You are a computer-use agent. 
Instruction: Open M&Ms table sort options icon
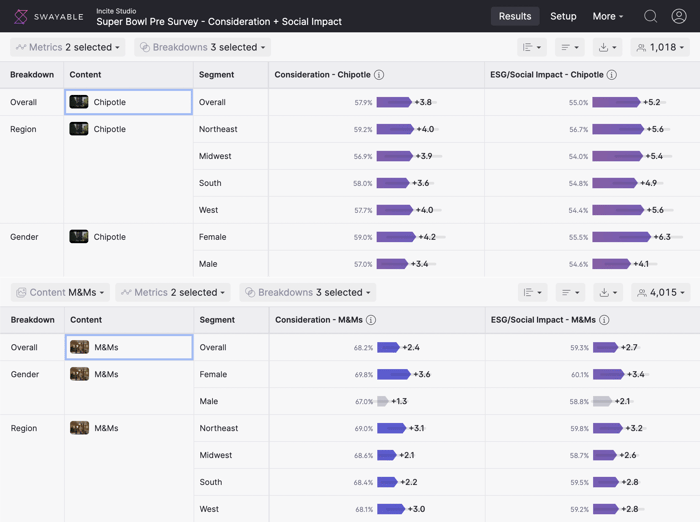point(571,292)
